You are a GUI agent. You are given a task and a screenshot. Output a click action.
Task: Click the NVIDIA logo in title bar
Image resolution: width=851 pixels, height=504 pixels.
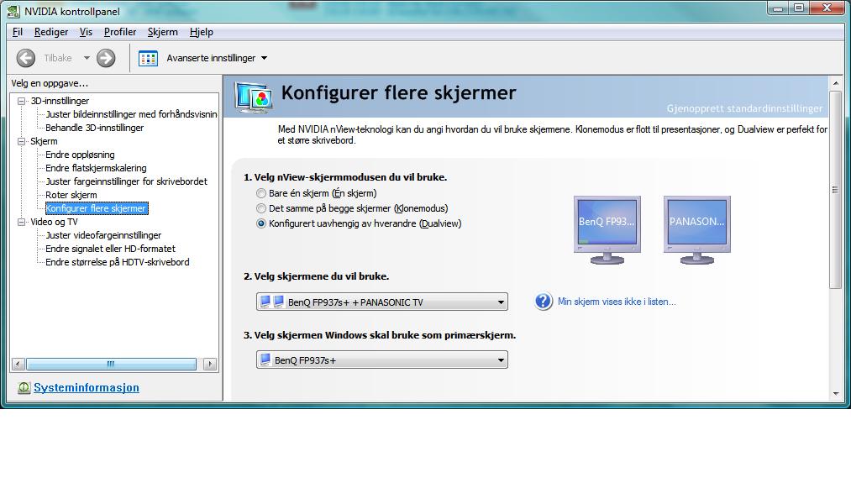(13, 11)
